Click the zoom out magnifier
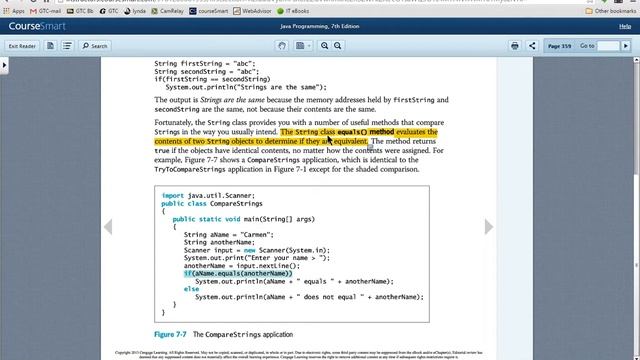Image resolution: width=640 pixels, height=360 pixels. pyautogui.click(x=338, y=46)
